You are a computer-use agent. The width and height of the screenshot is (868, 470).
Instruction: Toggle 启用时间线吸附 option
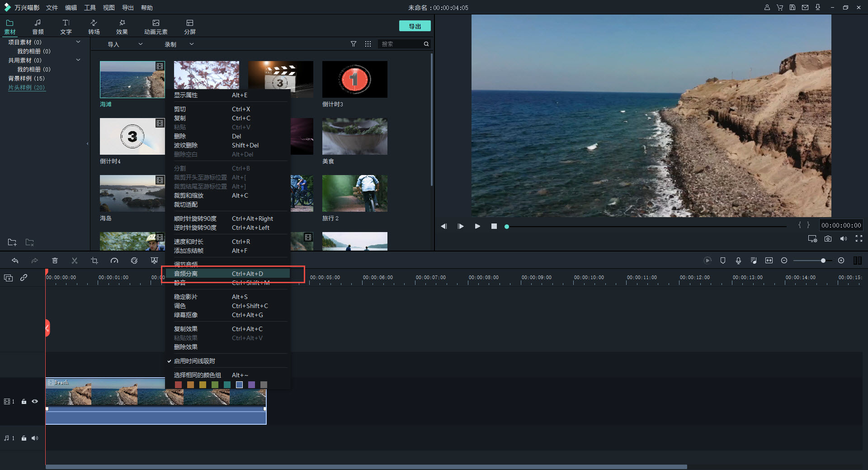(x=194, y=361)
